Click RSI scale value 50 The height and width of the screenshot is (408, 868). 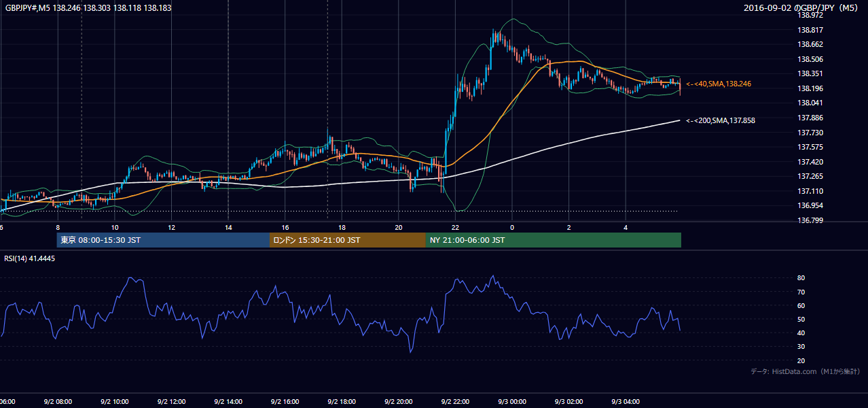801,319
